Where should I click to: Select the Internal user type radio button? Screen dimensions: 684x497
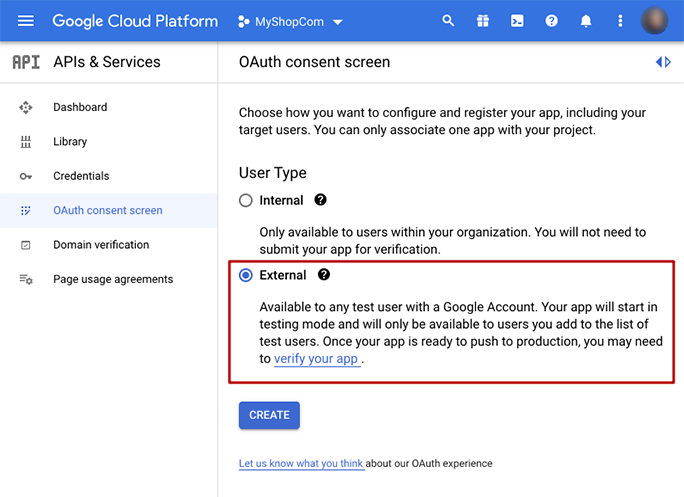[x=246, y=200]
